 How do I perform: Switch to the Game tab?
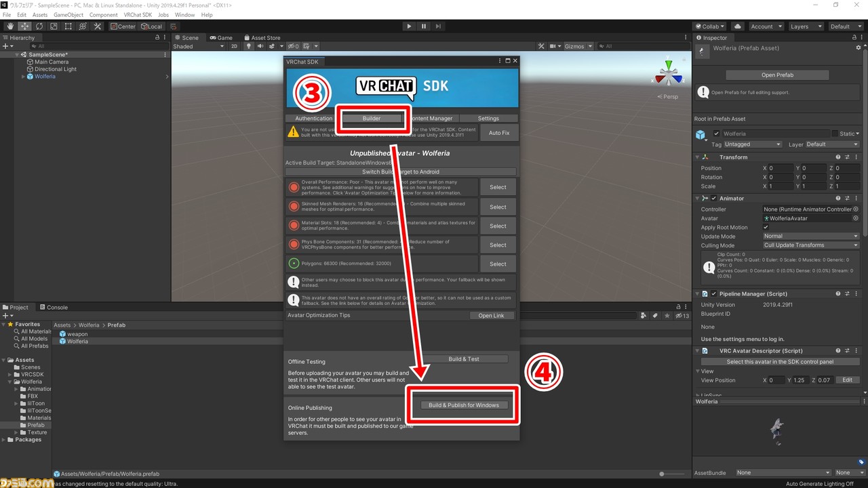tap(221, 38)
